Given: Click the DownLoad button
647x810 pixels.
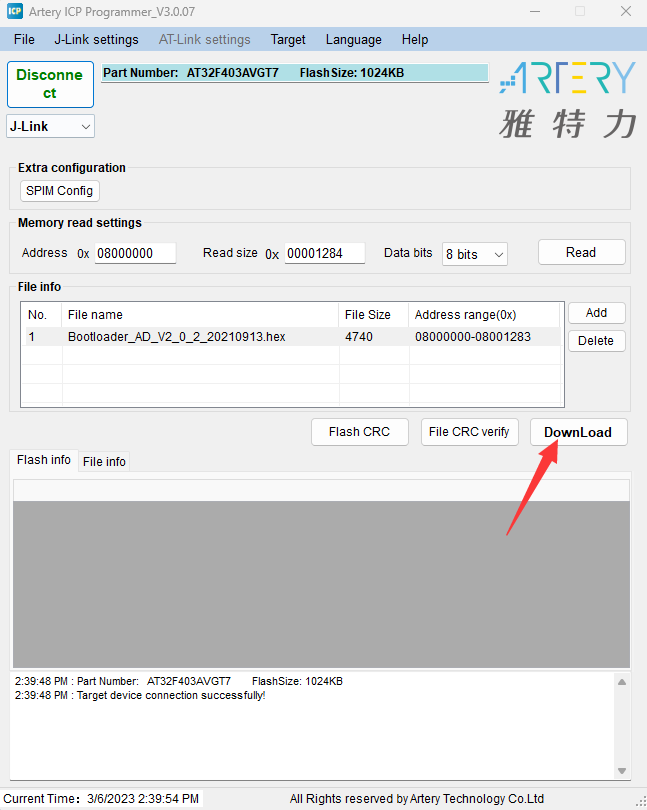Looking at the screenshot, I should click(578, 432).
